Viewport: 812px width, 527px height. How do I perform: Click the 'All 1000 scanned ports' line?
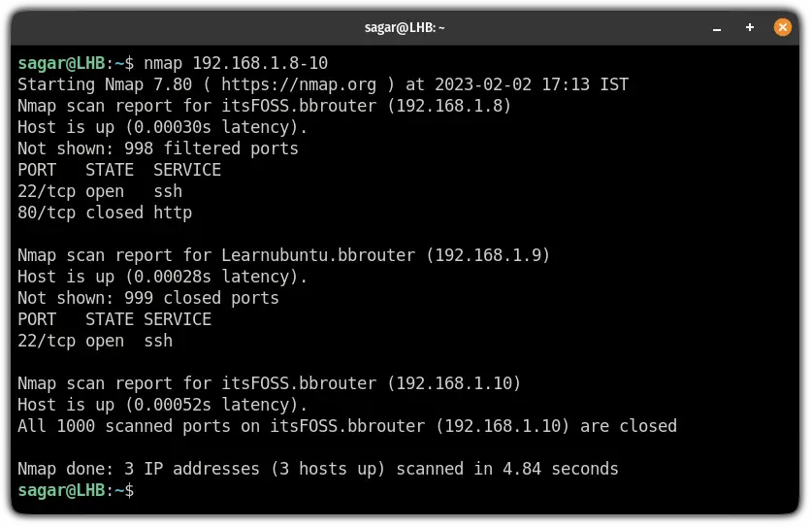click(x=347, y=426)
